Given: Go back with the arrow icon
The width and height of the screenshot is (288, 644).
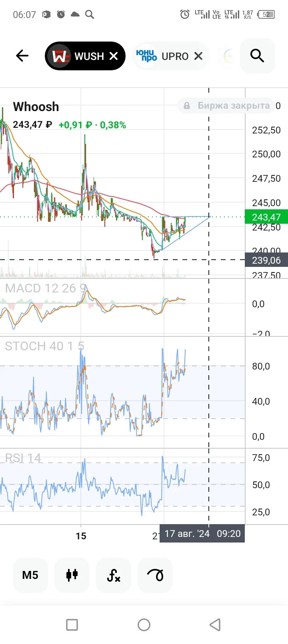Looking at the screenshot, I should pyautogui.click(x=22, y=56).
